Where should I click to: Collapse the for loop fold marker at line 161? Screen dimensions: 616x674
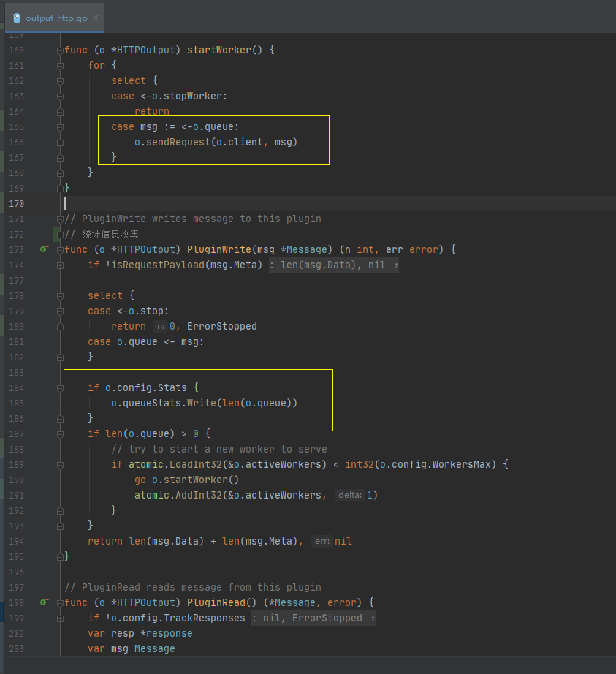(60, 66)
